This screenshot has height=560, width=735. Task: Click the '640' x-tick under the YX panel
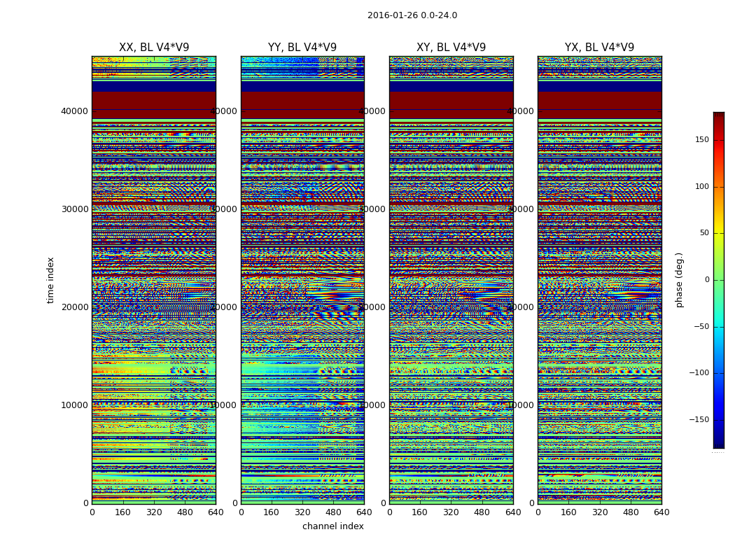point(661,512)
